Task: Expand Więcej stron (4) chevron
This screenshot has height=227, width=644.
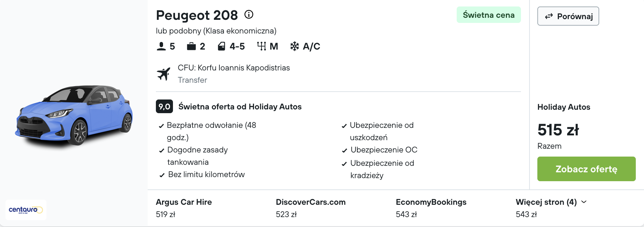Action: tap(584, 202)
